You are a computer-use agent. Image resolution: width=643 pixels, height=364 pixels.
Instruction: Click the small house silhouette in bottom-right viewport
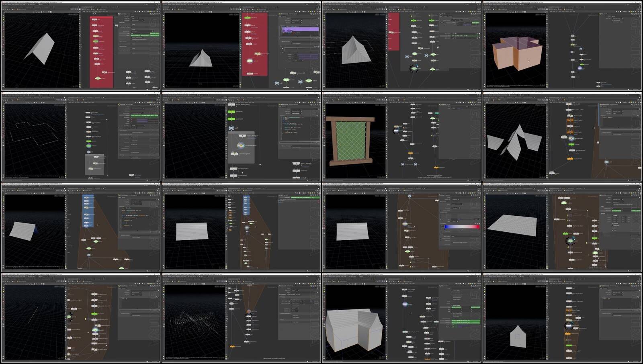(x=518, y=336)
